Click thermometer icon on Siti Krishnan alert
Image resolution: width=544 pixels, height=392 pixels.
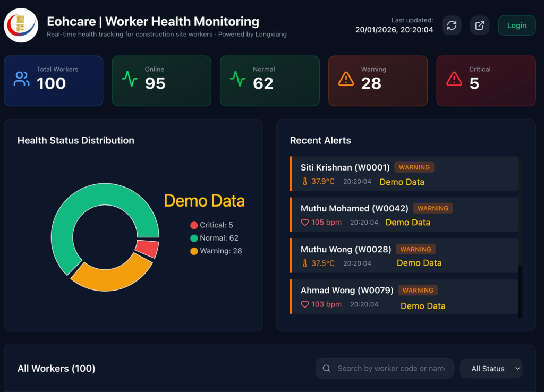click(x=305, y=182)
